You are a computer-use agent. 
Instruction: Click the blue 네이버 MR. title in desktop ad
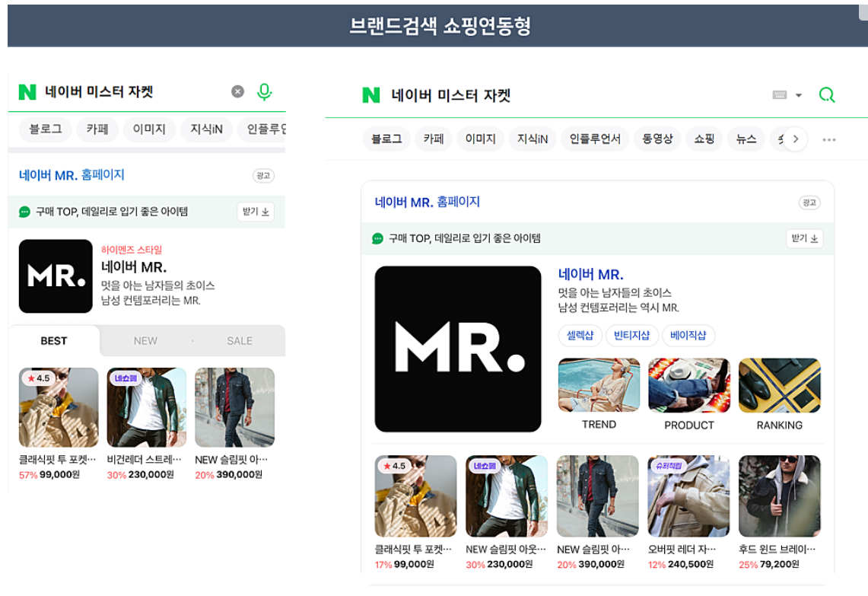pos(590,274)
